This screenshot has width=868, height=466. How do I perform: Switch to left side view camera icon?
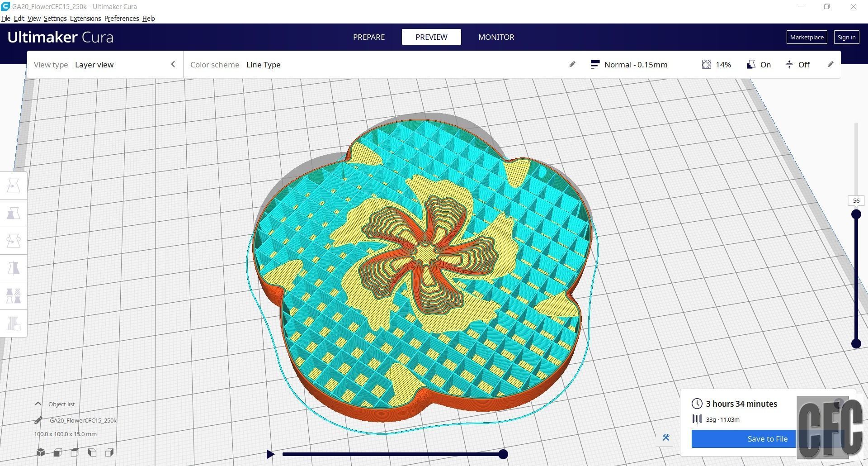point(92,452)
